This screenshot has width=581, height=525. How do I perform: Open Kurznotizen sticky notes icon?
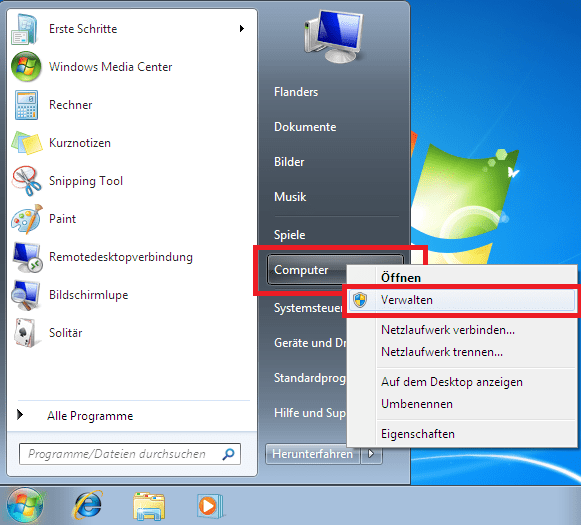point(26,143)
